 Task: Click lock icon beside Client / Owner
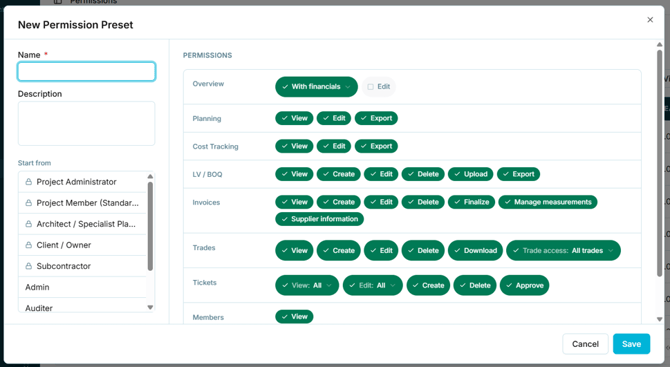coord(29,245)
